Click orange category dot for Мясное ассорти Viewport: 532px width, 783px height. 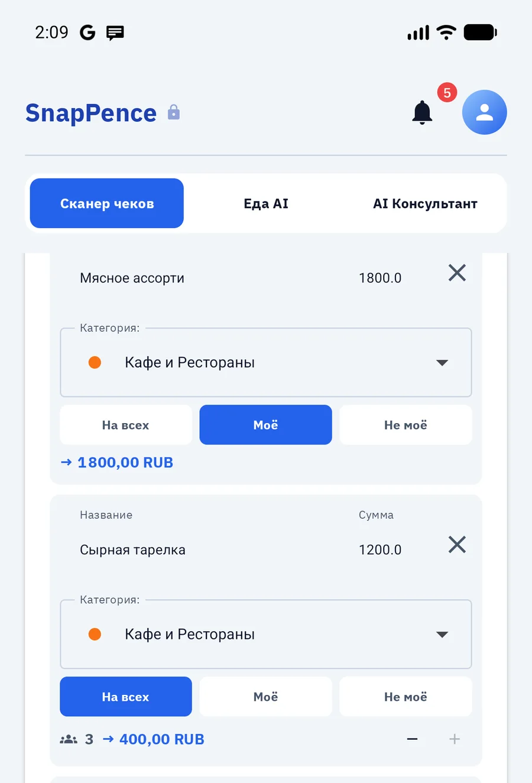[x=95, y=362]
